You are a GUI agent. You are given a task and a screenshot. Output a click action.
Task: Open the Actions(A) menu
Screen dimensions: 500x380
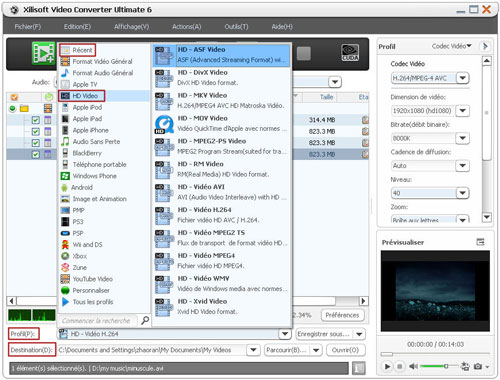pos(187,27)
